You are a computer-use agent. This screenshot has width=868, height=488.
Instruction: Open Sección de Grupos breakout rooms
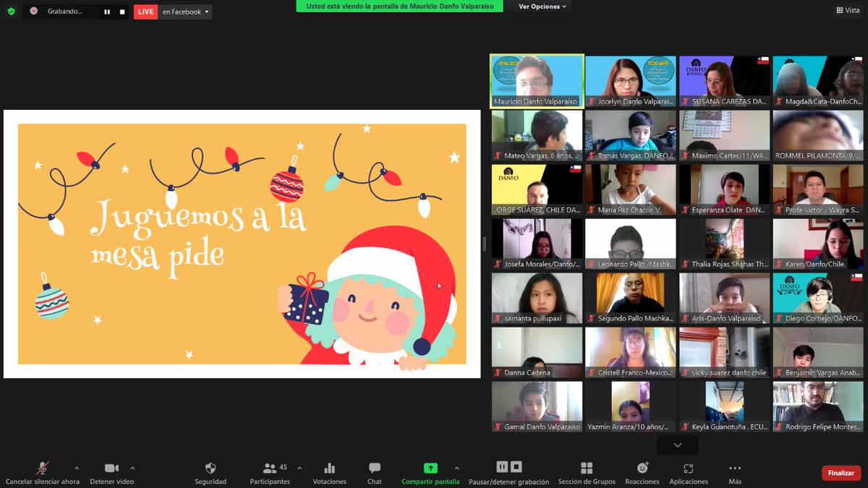coord(587,474)
